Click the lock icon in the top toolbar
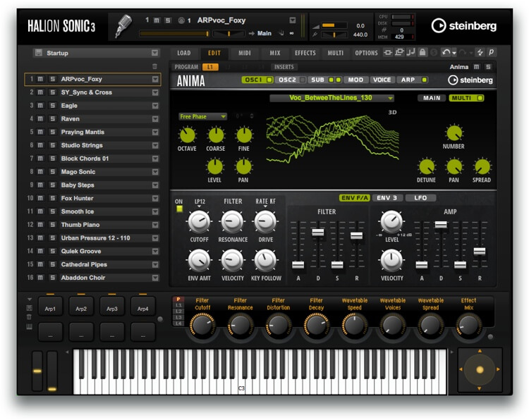Viewport: 529px width, 420px height. coord(422,52)
